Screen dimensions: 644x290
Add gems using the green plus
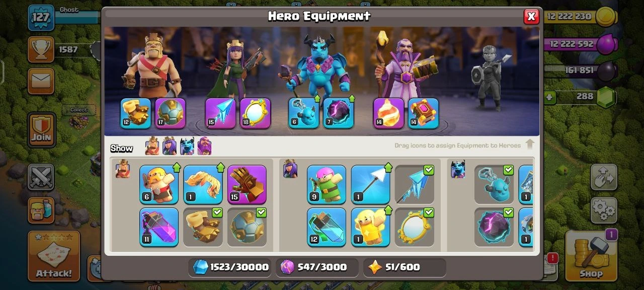click(550, 96)
